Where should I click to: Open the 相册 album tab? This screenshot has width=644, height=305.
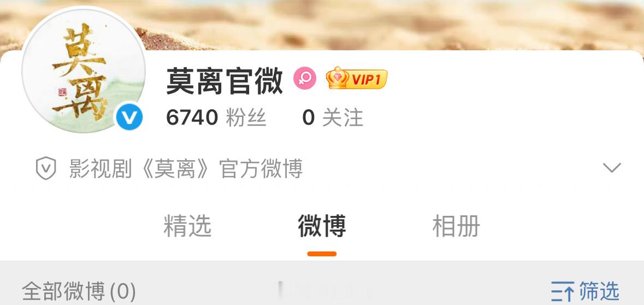tap(456, 226)
